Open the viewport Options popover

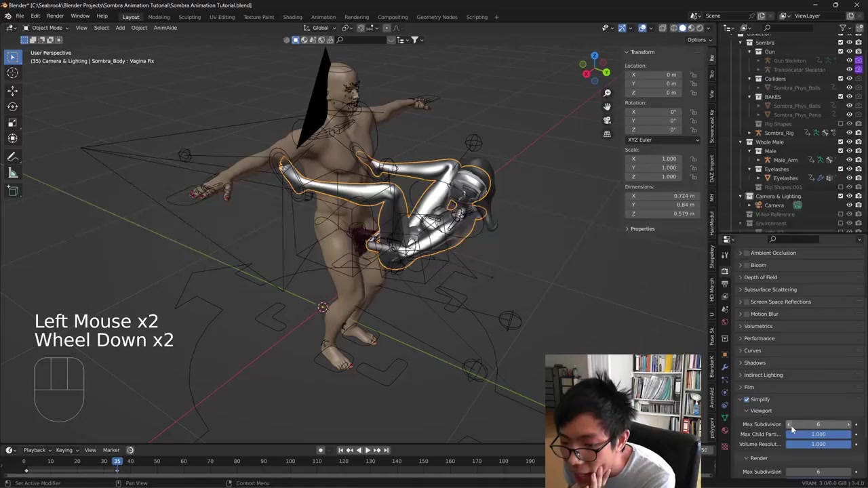tap(698, 40)
